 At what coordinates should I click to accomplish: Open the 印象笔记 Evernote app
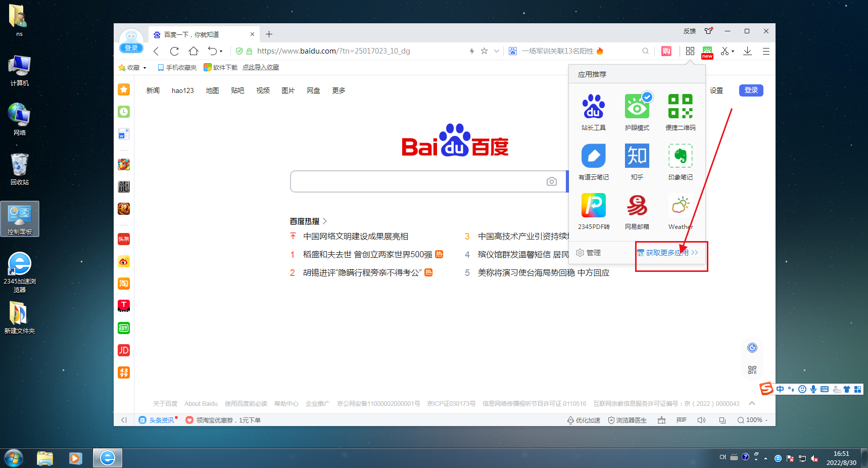click(681, 162)
